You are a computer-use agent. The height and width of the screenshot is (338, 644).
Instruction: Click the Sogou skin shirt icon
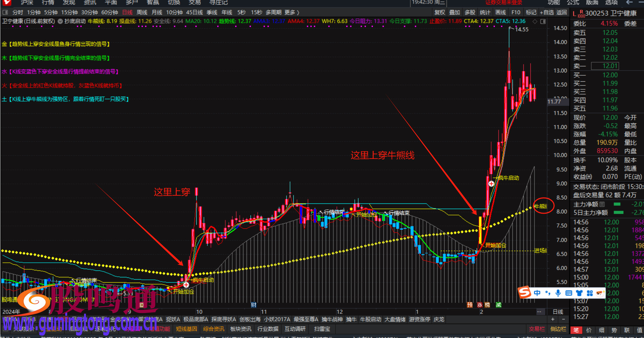579,293
